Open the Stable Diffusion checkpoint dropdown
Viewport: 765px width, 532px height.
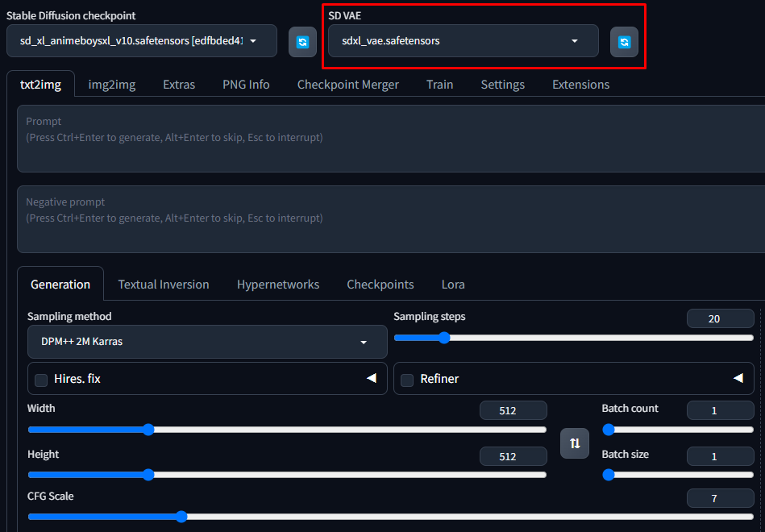tap(141, 41)
